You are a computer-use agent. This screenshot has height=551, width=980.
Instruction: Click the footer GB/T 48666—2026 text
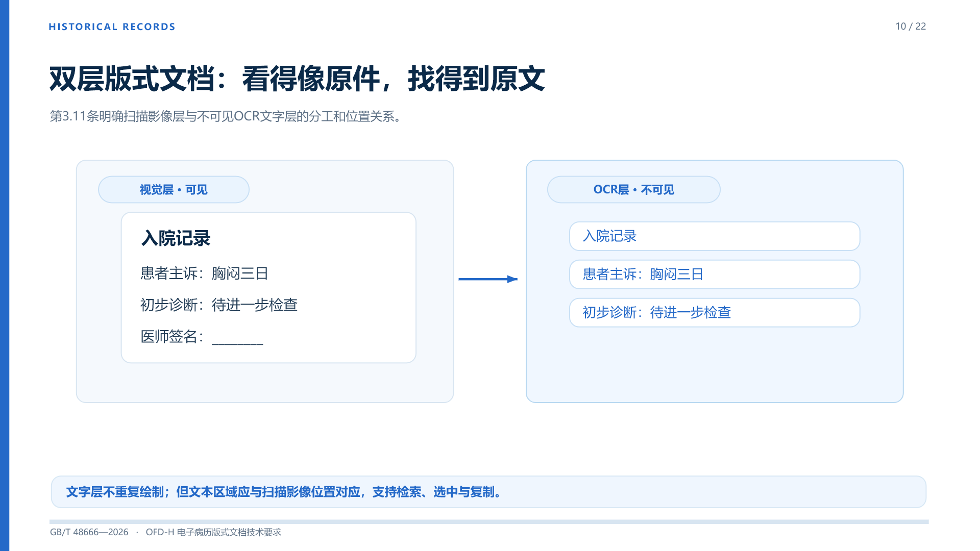tap(89, 532)
